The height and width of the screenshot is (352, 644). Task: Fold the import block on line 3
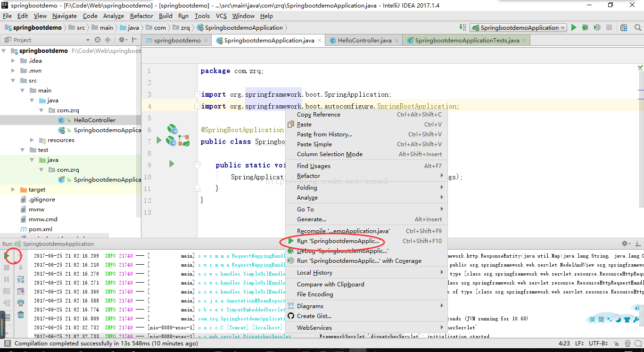click(198, 94)
